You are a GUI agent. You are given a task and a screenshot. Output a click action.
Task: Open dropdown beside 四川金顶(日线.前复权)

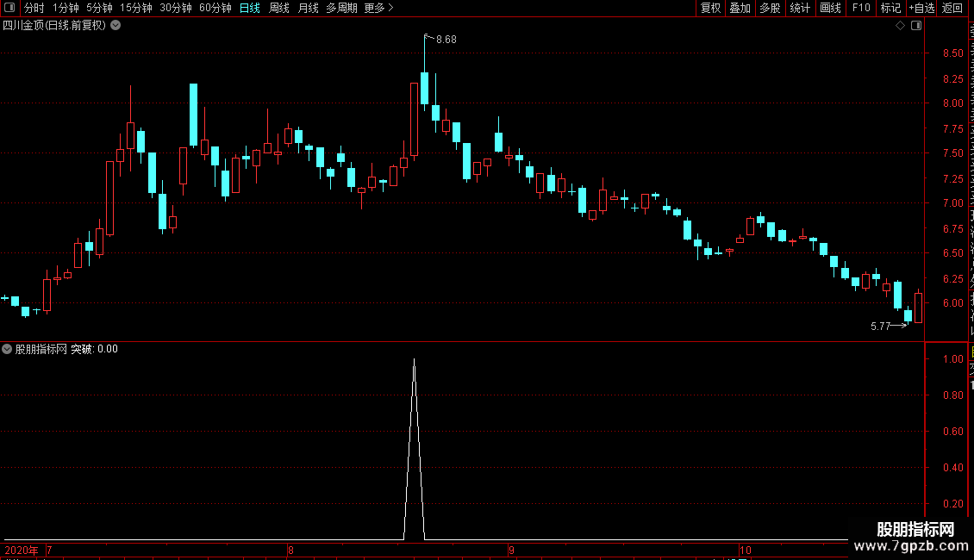tap(116, 26)
